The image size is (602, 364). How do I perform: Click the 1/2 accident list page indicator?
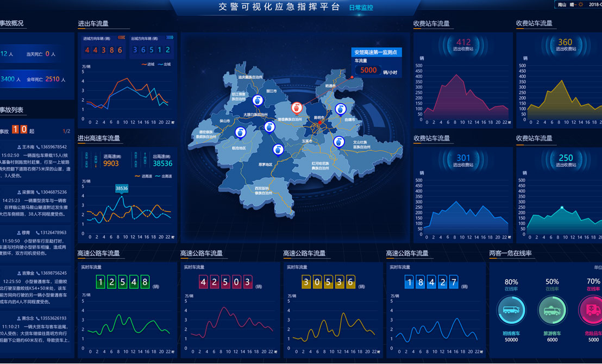66,131
